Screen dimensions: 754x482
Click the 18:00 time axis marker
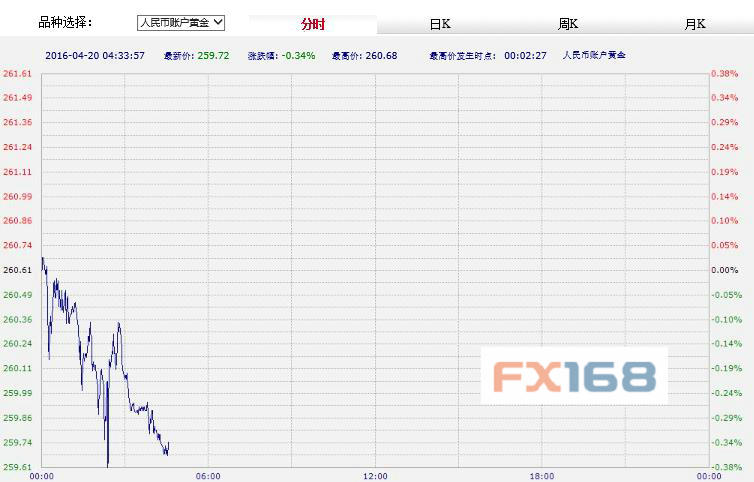[x=541, y=475]
